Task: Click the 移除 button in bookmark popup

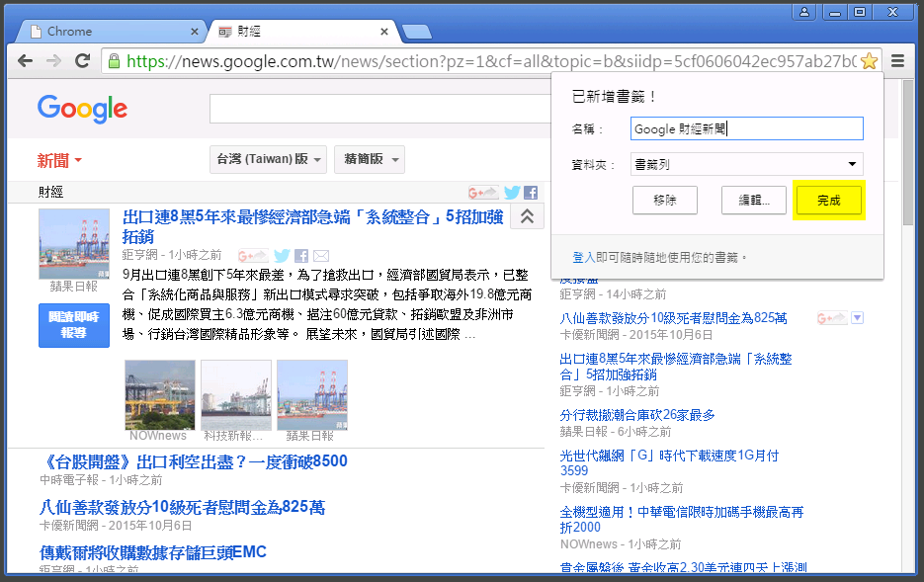Action: pos(665,201)
